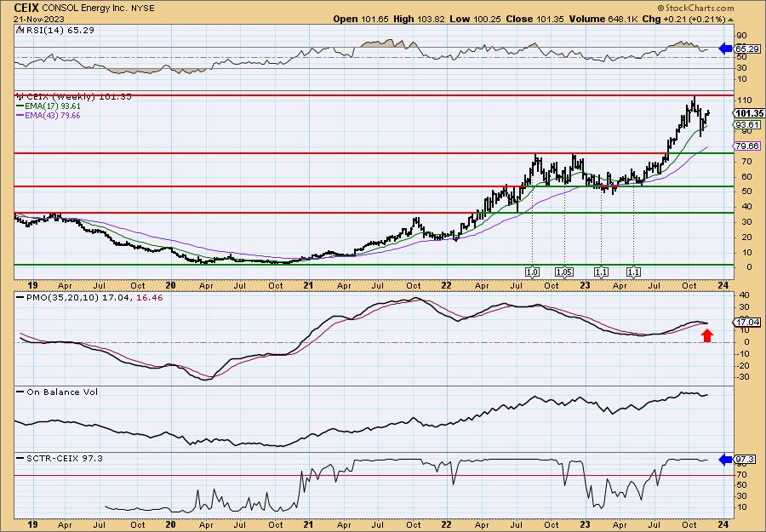766x532 pixels.
Task: Select the Close 101.35 value in header
Action: coord(536,19)
